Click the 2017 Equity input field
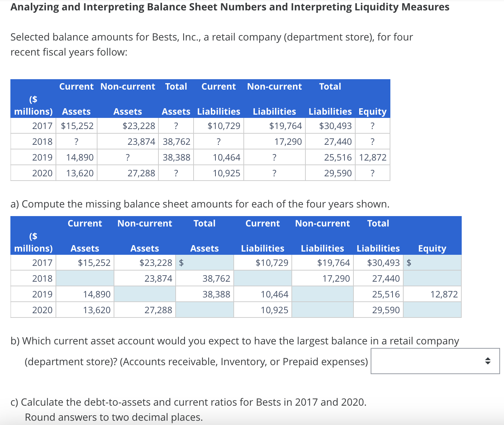Image resolution: width=504 pixels, height=425 pixels. pyautogui.click(x=433, y=263)
